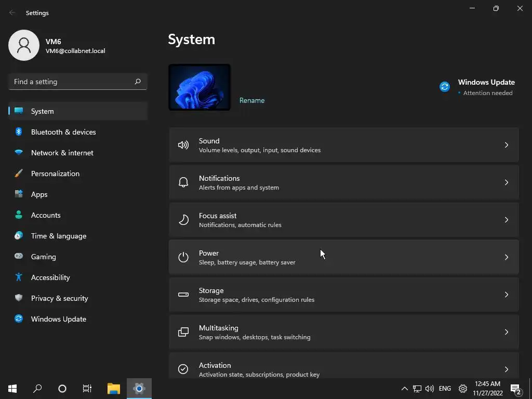
Task: Open the Gaming settings category
Action: click(x=44, y=257)
